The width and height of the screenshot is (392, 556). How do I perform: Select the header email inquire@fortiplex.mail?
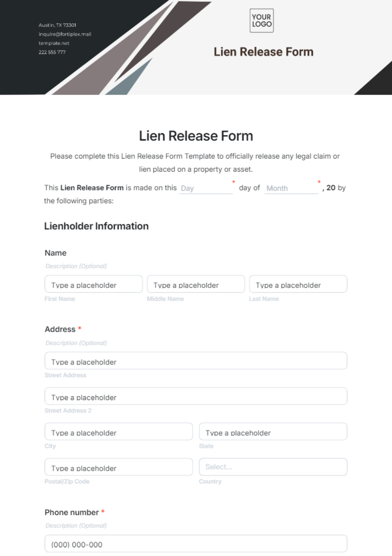pos(65,34)
